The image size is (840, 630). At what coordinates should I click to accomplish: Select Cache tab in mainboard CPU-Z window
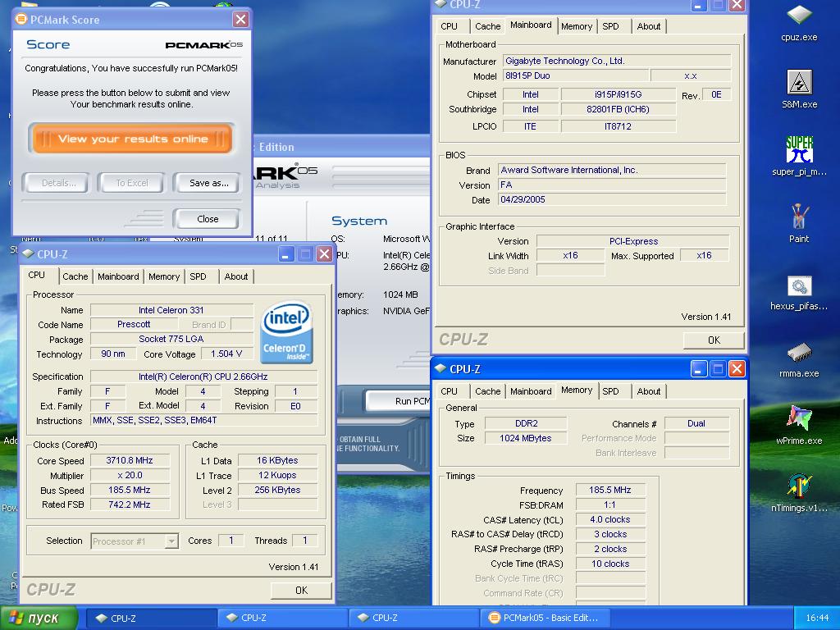click(x=487, y=26)
